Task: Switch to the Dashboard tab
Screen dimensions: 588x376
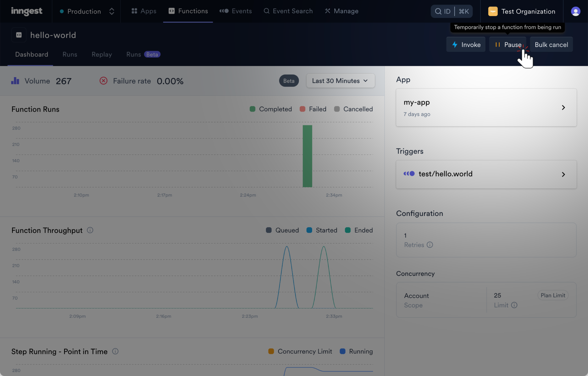Action: (x=31, y=54)
